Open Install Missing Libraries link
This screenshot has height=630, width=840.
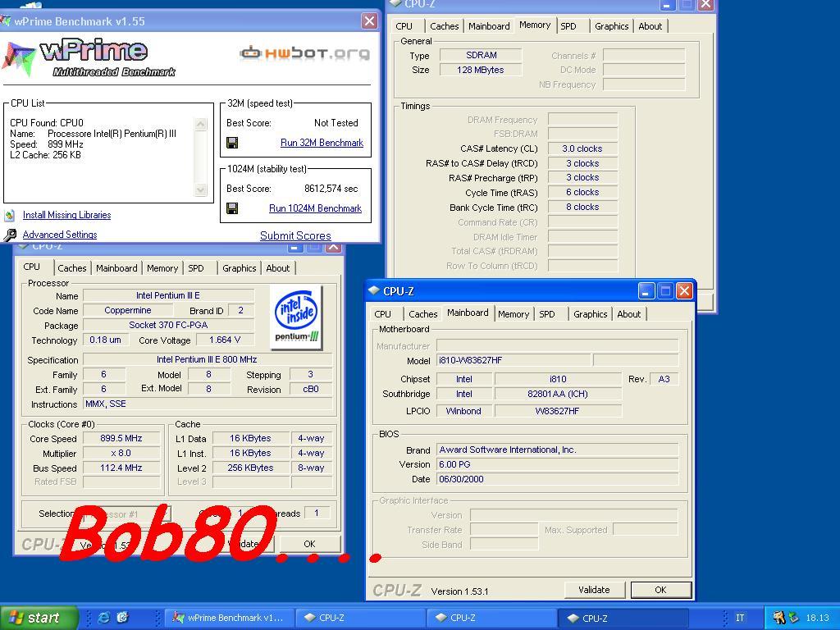(x=67, y=216)
